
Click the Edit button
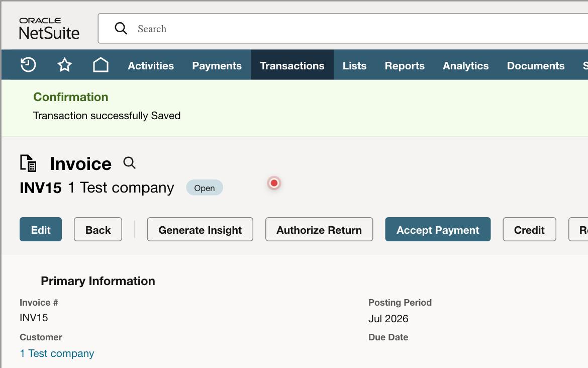(41, 229)
